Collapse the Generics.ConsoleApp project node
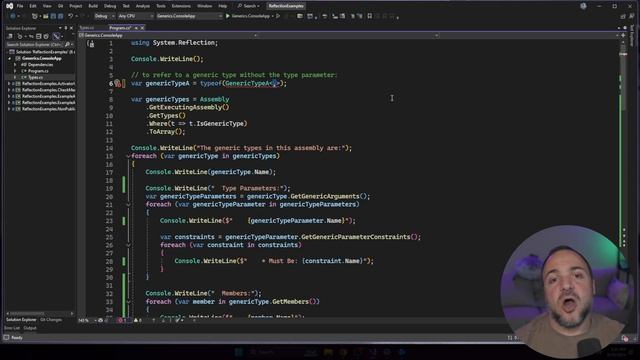The height and width of the screenshot is (360, 640). [9, 58]
